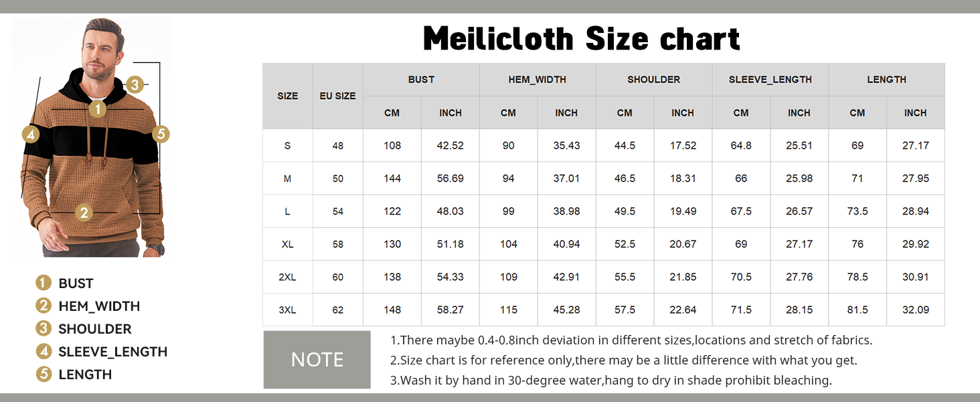Click the number 3 marker beside the hood
Screen dimensions: 980x402
click(x=135, y=84)
